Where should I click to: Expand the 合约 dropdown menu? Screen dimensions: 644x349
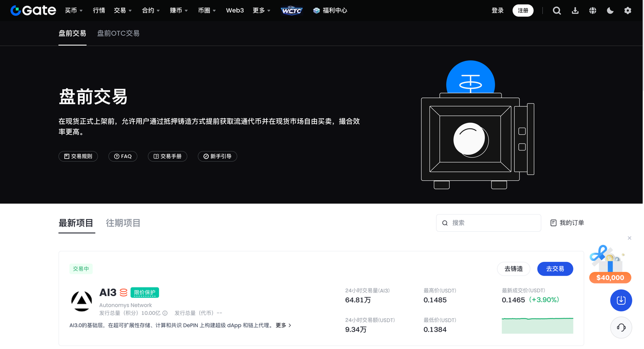[x=150, y=11]
